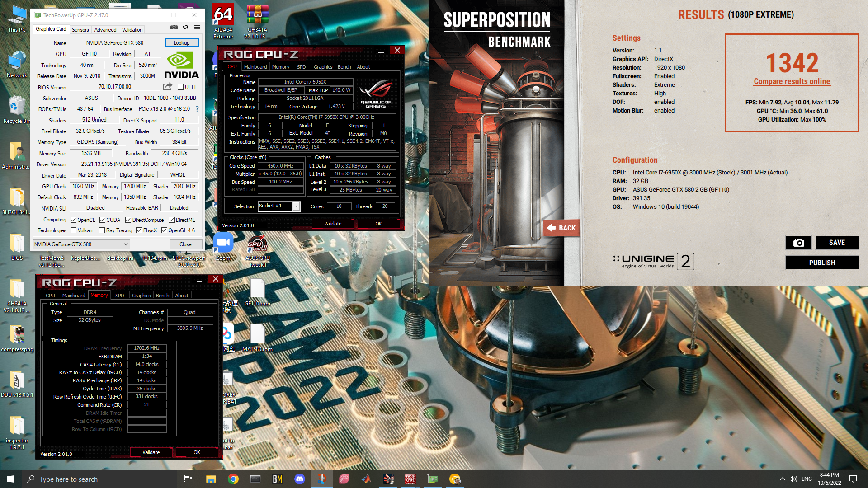Toggle the DirectML checkbox
The height and width of the screenshot is (488, 868).
[x=171, y=220]
